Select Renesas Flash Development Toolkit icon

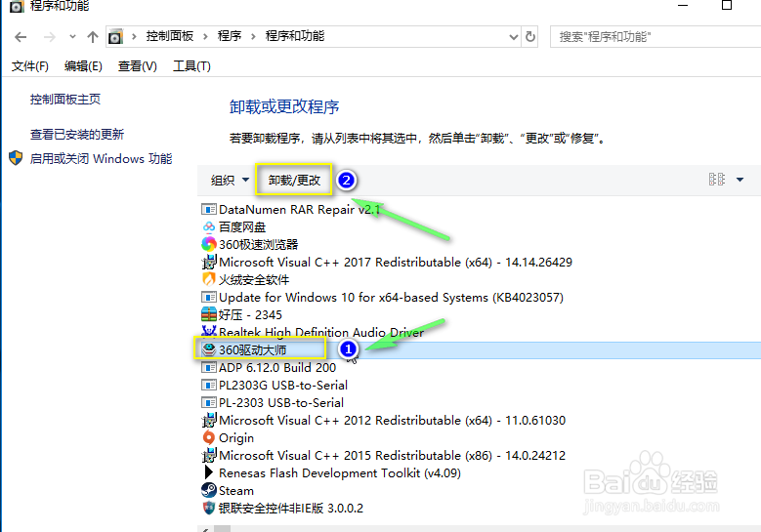209,472
